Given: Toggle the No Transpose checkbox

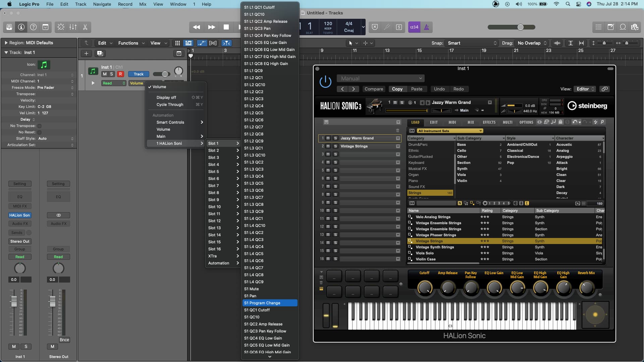Looking at the screenshot, I should click(39, 126).
